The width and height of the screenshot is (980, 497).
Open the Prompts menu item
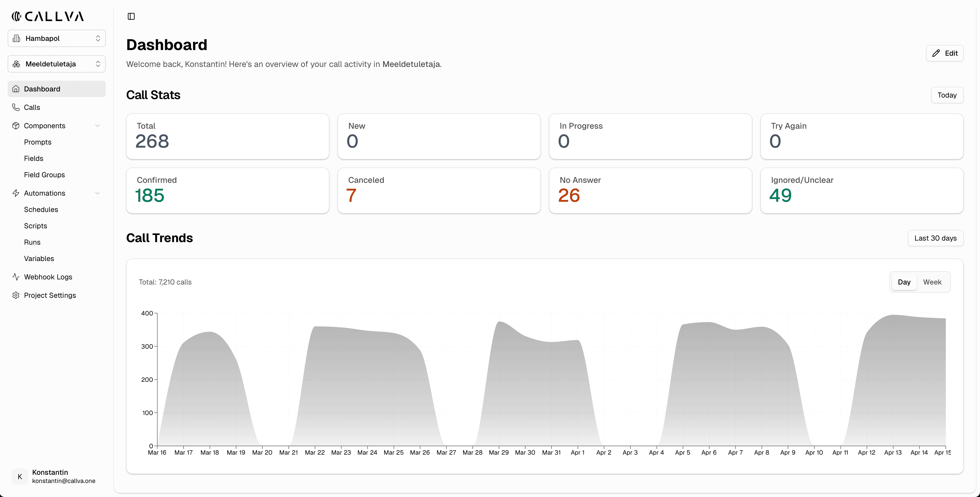tap(38, 142)
